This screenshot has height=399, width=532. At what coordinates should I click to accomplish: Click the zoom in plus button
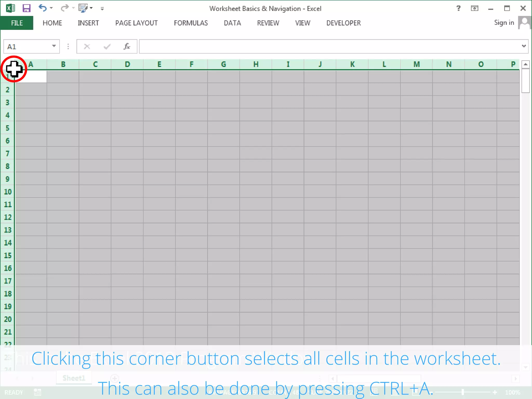tap(495, 392)
